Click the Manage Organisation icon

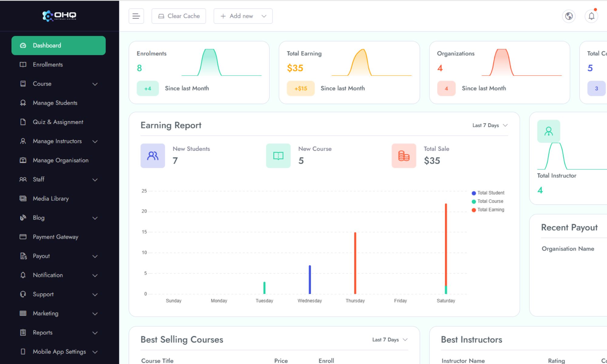pos(23,160)
